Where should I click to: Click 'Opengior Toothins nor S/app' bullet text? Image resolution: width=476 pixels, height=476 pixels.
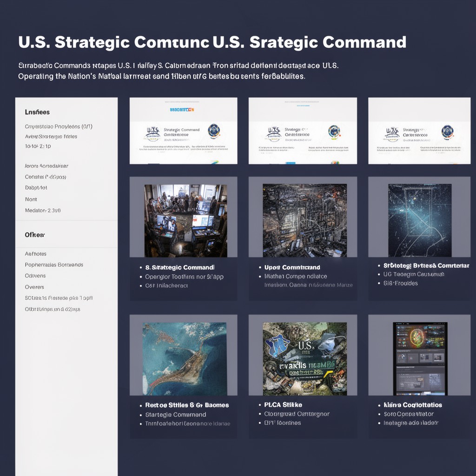tap(184, 277)
